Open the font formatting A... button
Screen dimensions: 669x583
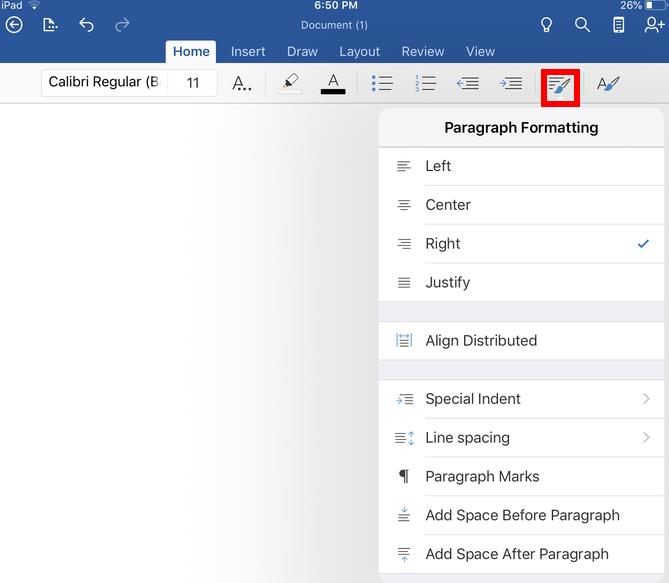[x=241, y=83]
